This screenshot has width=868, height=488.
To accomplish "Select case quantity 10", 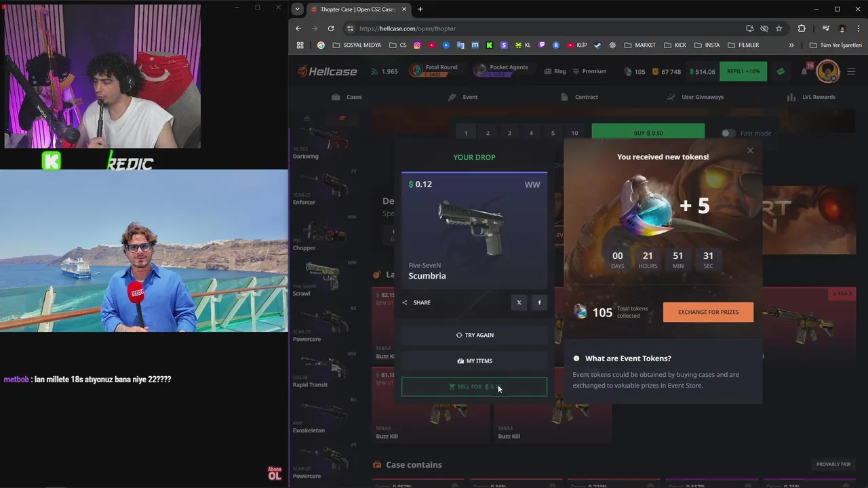I will (574, 134).
